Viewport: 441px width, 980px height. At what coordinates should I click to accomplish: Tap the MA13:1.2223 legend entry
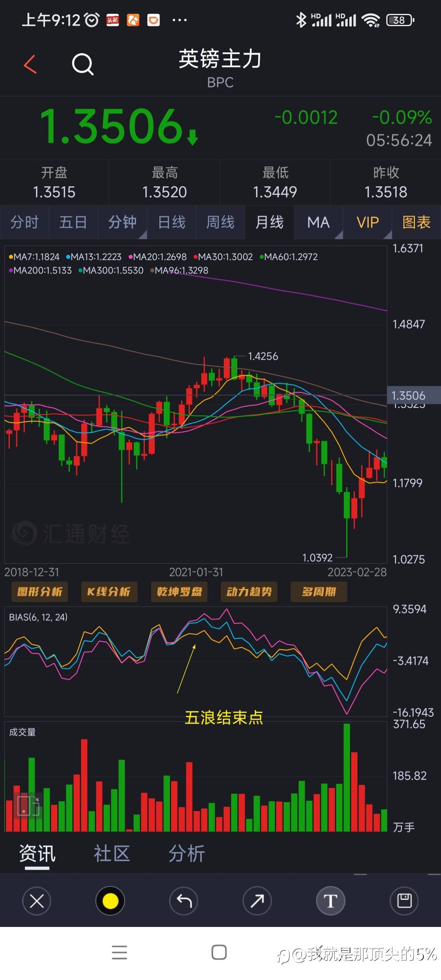click(x=94, y=257)
